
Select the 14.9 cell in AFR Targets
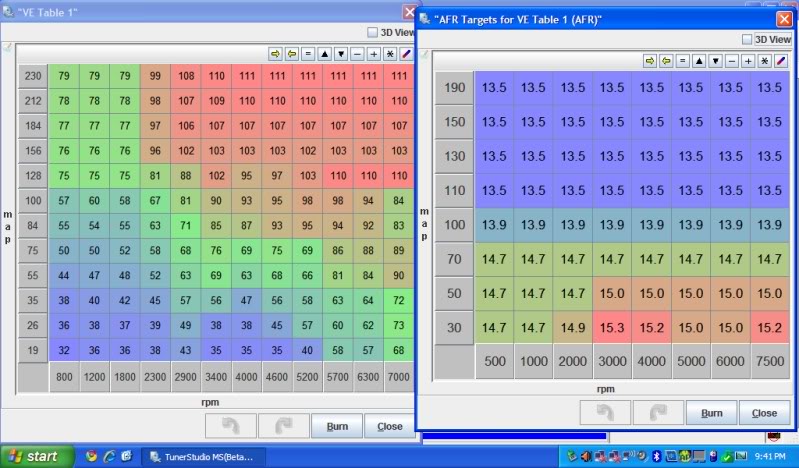(x=573, y=328)
